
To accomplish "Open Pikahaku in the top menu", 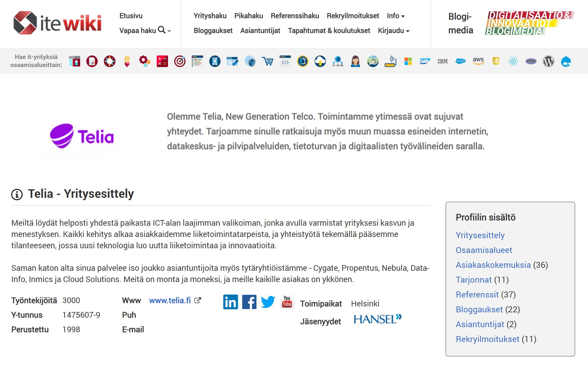I will [x=249, y=16].
